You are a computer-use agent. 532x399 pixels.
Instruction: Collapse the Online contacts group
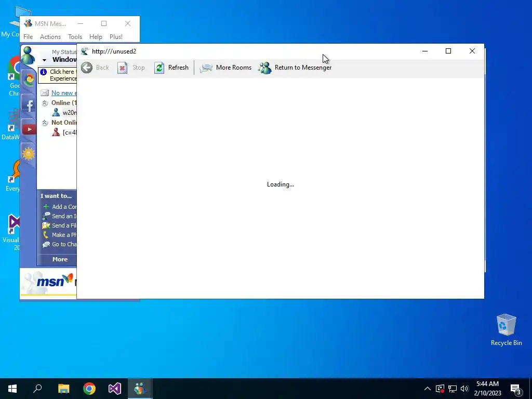pyautogui.click(x=45, y=103)
